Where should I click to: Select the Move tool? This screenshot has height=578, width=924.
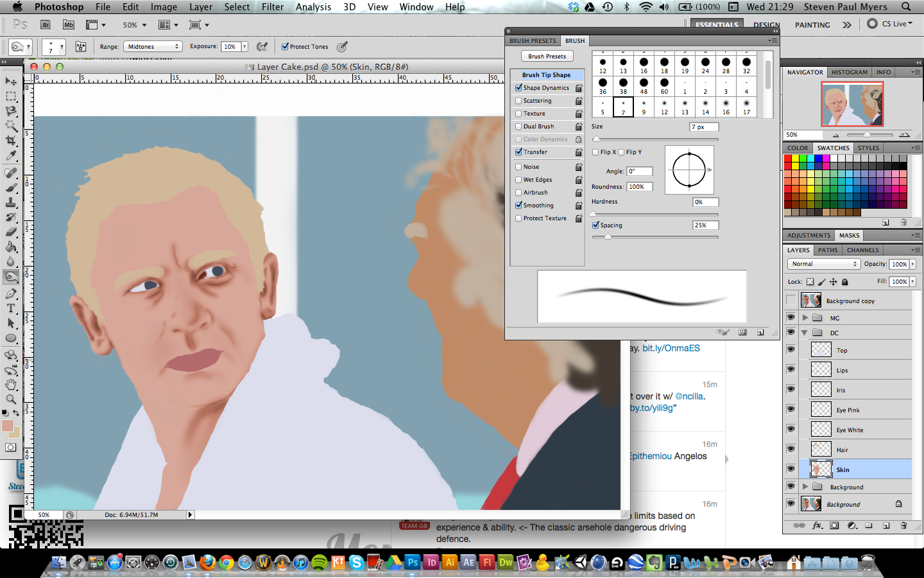(x=11, y=82)
